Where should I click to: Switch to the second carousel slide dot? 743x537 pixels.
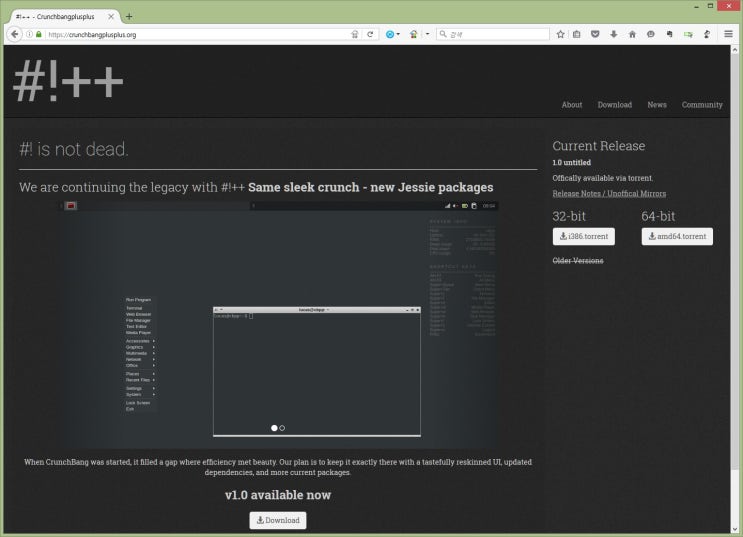pyautogui.click(x=282, y=428)
